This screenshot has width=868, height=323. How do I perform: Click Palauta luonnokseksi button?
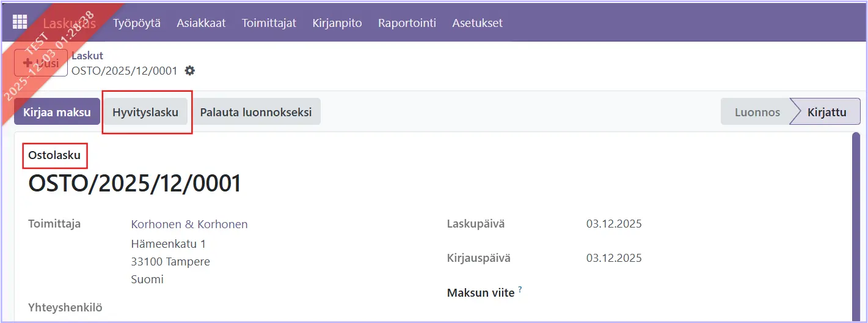point(256,112)
